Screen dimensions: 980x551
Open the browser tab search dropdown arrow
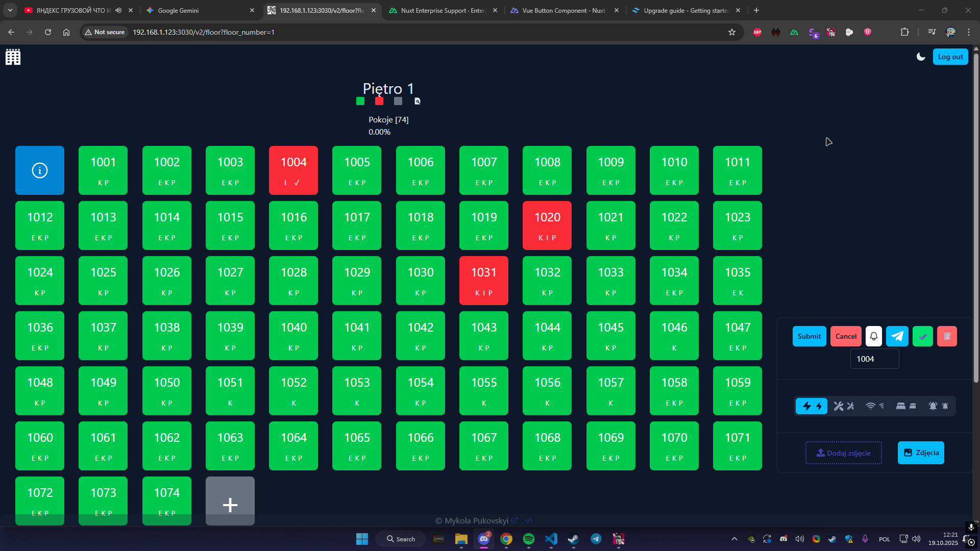[10, 10]
